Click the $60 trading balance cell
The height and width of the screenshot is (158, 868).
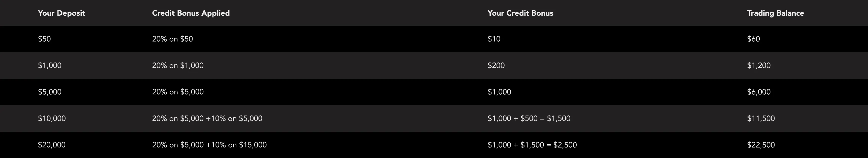click(753, 39)
